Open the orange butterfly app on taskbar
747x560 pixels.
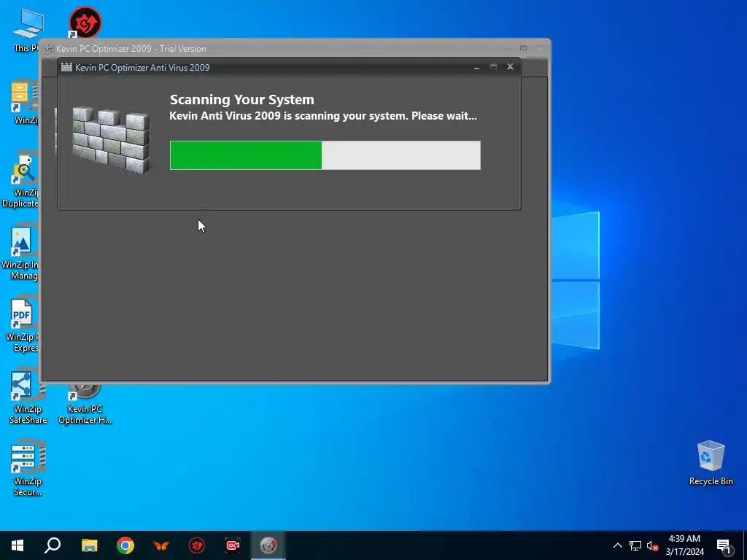(x=161, y=545)
